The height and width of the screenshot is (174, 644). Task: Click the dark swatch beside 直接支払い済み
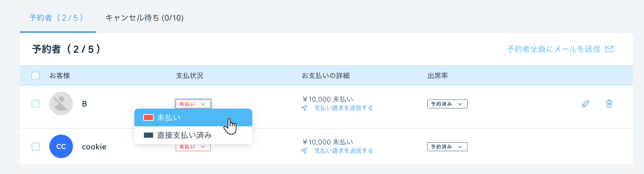tap(148, 135)
